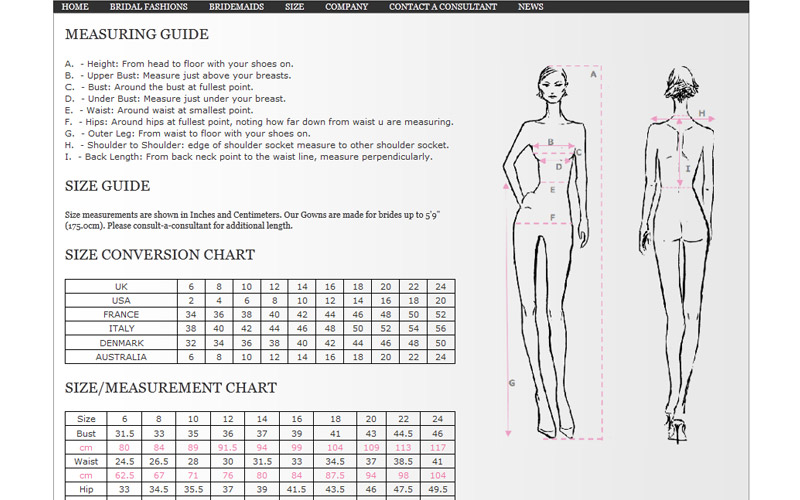Screen dimensions: 800x500
Task: Click the 'D. - Under Bust' instruction line
Action: tap(176, 99)
